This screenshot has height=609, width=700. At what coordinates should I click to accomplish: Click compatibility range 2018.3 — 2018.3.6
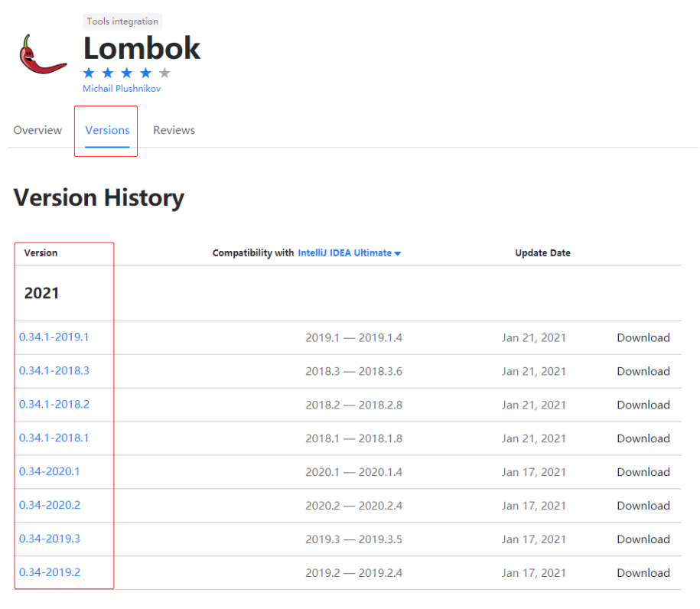tap(353, 371)
